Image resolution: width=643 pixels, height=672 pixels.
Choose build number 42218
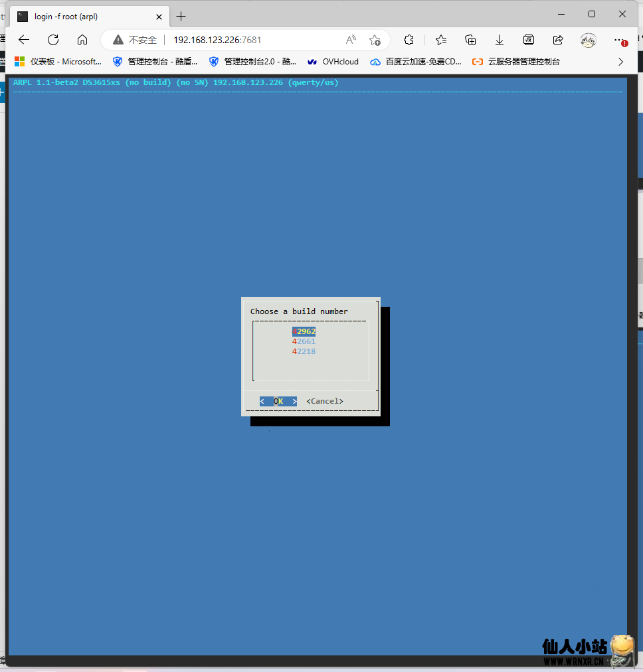tap(304, 351)
